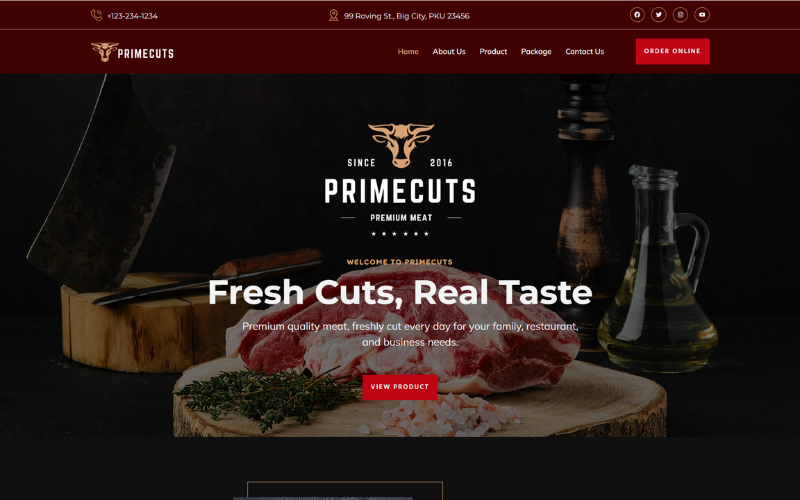Click the location pin icon
800x500 pixels.
[x=333, y=15]
